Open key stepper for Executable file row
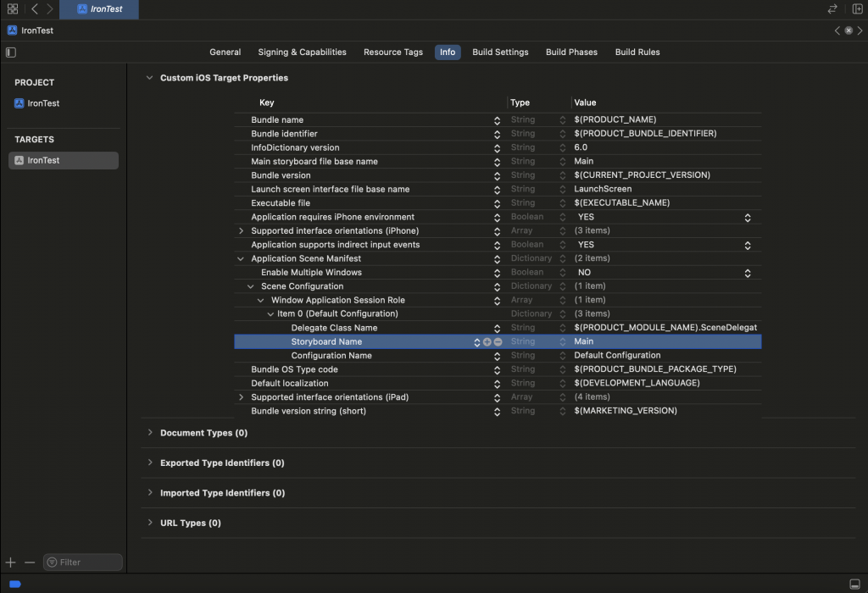This screenshot has width=868, height=593. coord(497,203)
